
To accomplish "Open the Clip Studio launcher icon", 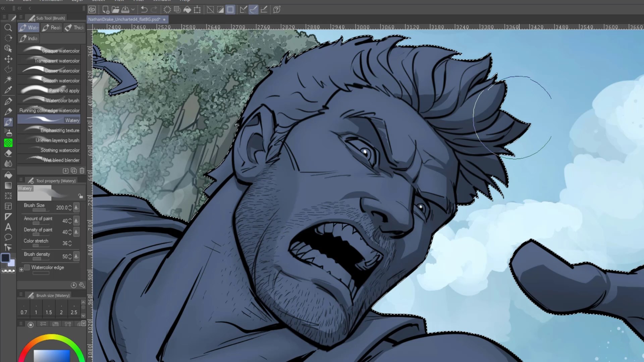I will click(x=92, y=10).
